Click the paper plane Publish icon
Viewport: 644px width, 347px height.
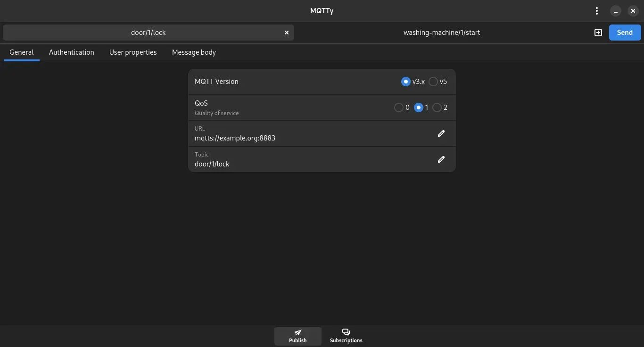pyautogui.click(x=297, y=332)
